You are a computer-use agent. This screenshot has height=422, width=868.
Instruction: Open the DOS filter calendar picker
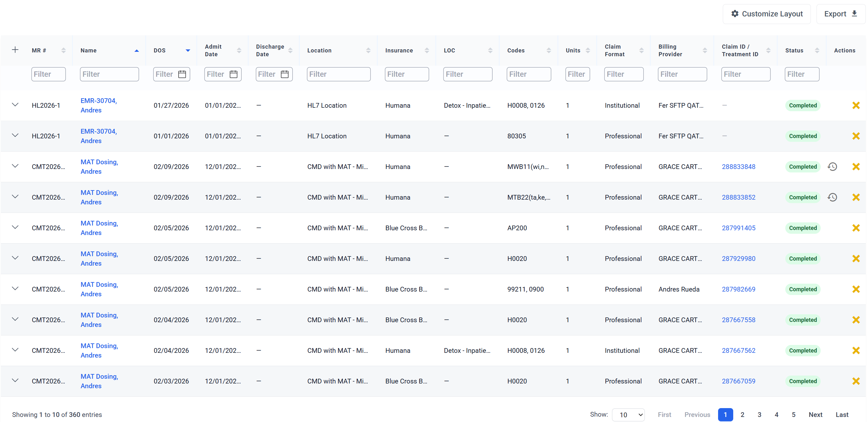coord(182,74)
